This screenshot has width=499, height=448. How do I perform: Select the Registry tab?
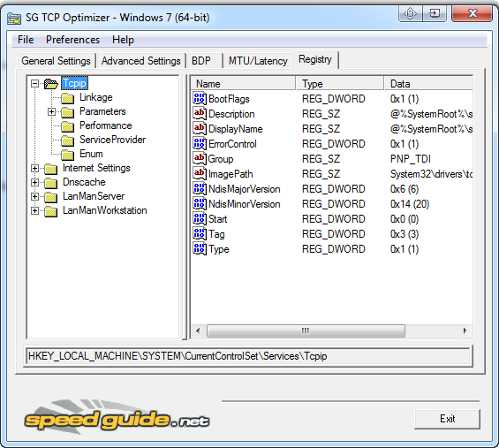click(x=315, y=59)
